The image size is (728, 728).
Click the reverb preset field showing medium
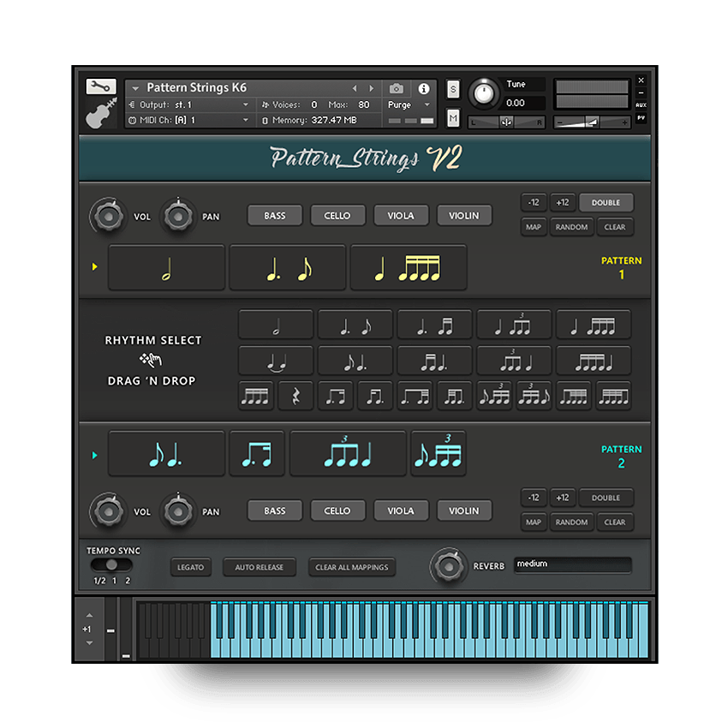tap(572, 564)
